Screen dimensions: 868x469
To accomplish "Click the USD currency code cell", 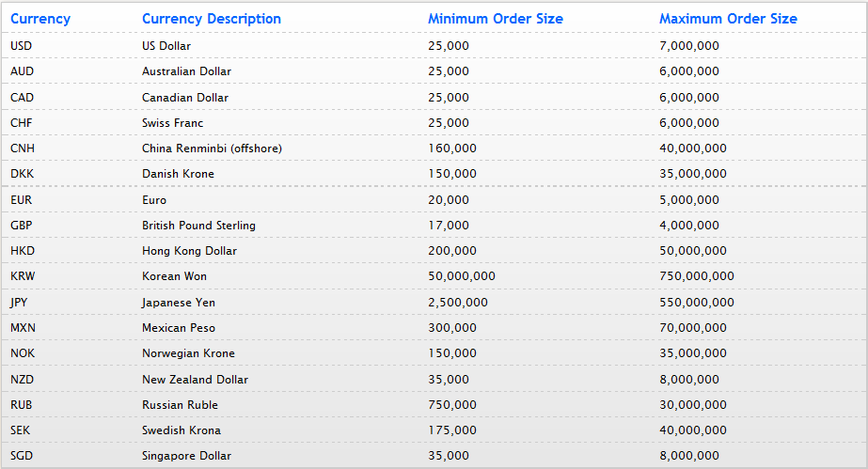I will (22, 46).
